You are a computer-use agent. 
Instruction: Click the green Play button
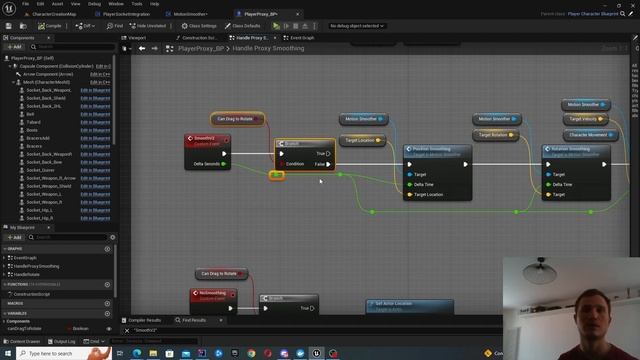tap(276, 26)
